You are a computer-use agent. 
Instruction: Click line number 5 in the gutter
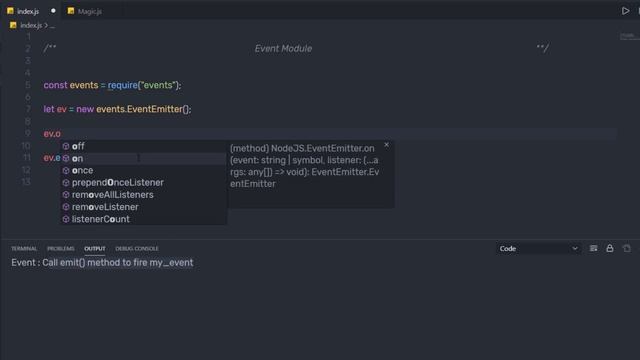point(28,85)
